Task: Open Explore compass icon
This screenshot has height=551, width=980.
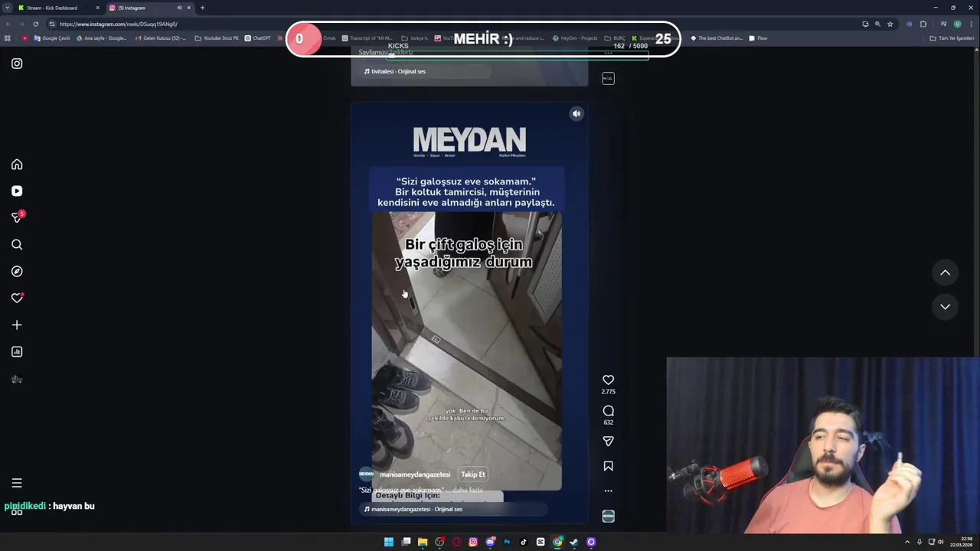Action: pos(17,272)
